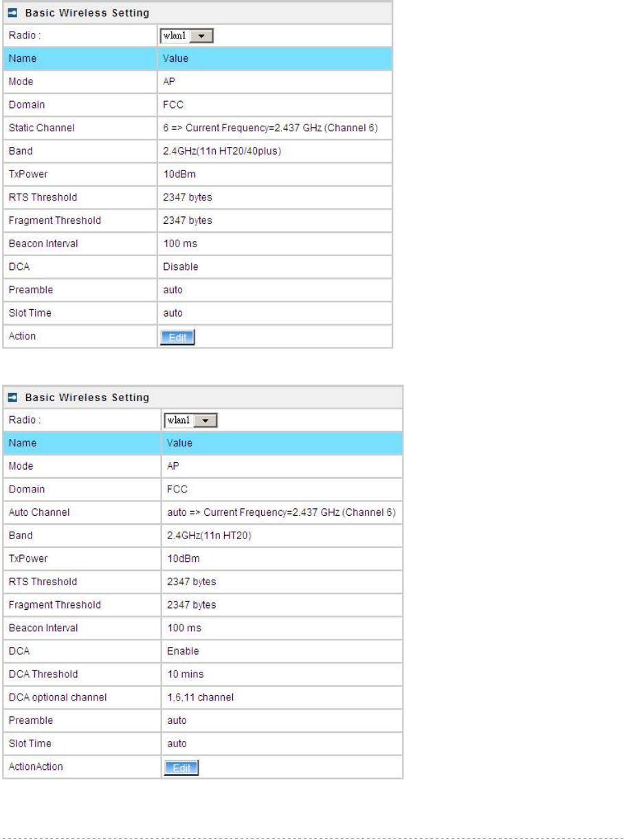Click the 'Value' column header in the upper table

pos(175,58)
